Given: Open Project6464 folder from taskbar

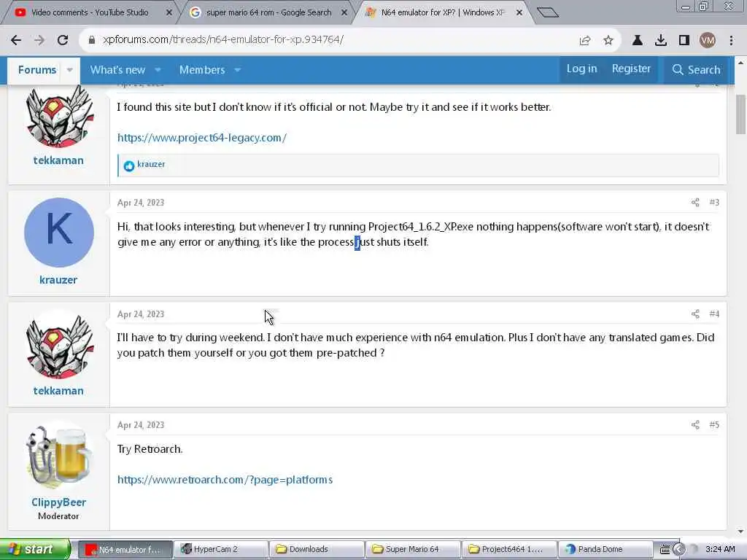Looking at the screenshot, I should (508, 550).
